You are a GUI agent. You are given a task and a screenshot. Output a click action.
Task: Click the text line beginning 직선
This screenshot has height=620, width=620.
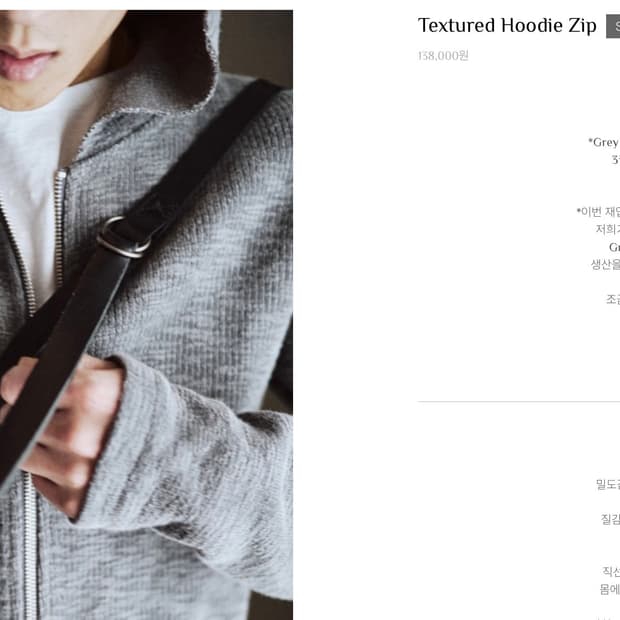[611, 571]
